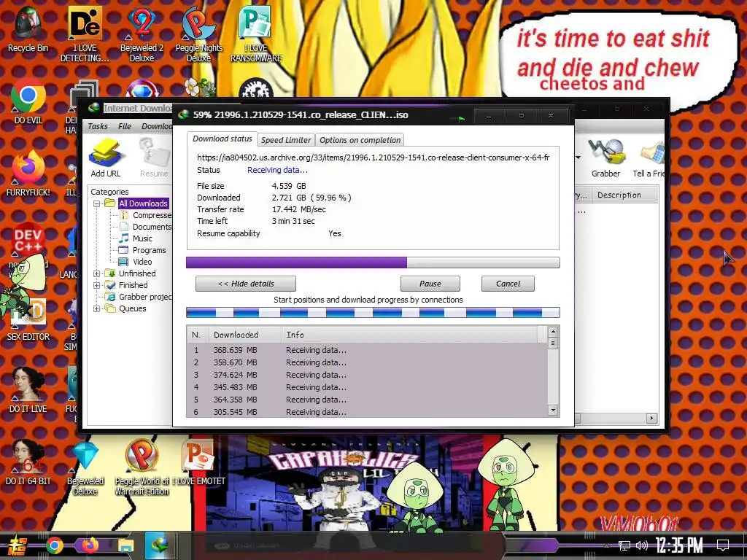Viewport: 747px width, 560px height.
Task: Click right scroll arrow in IDM main list
Action: click(x=651, y=418)
